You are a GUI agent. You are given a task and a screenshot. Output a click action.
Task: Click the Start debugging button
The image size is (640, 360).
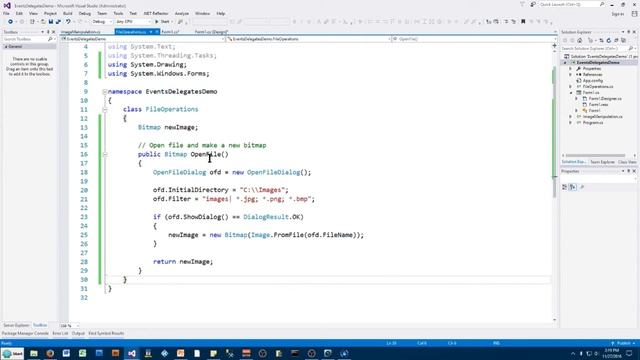tap(162, 22)
